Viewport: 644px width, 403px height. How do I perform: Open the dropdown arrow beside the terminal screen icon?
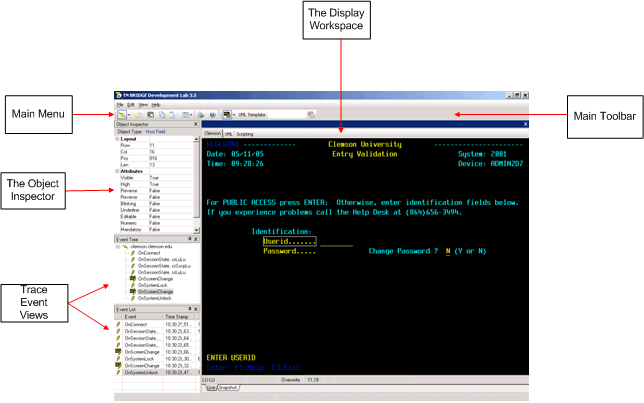click(x=234, y=115)
